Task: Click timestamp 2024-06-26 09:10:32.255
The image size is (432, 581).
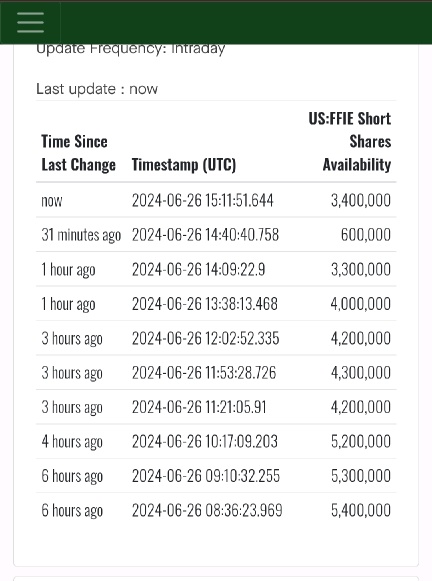Action: tap(206, 476)
